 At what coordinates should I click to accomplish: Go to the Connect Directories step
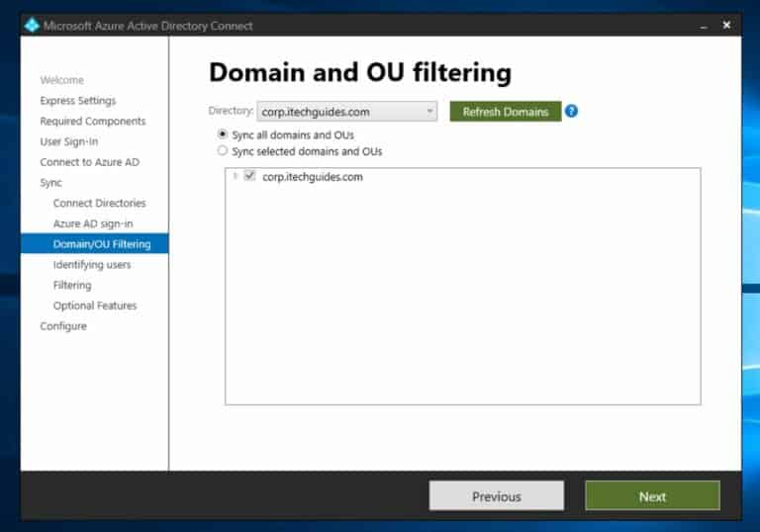[x=99, y=203]
